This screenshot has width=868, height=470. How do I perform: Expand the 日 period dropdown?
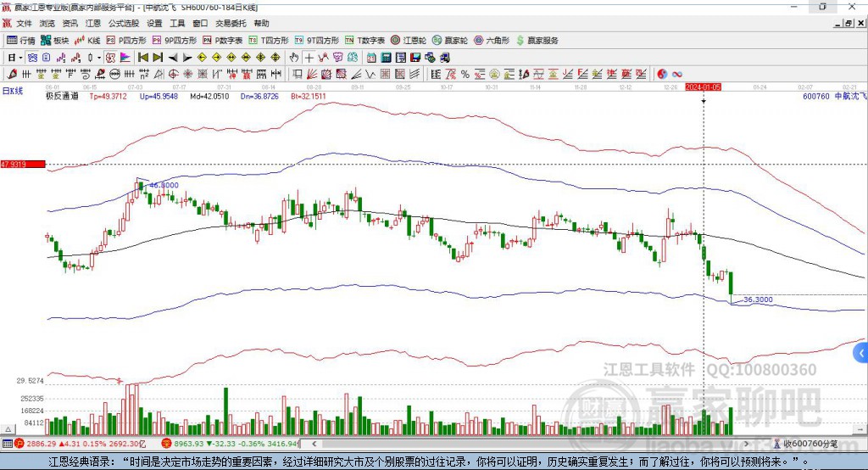(x=14, y=58)
